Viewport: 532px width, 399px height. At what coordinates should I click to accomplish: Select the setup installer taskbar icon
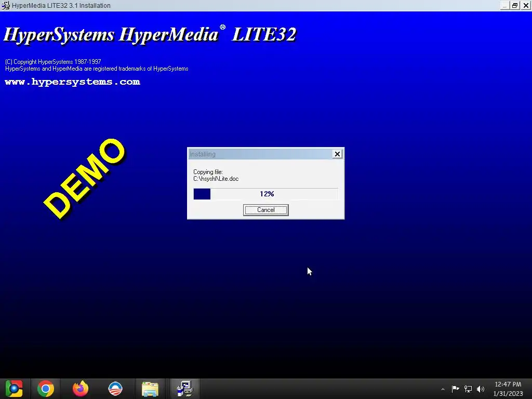pyautogui.click(x=185, y=389)
